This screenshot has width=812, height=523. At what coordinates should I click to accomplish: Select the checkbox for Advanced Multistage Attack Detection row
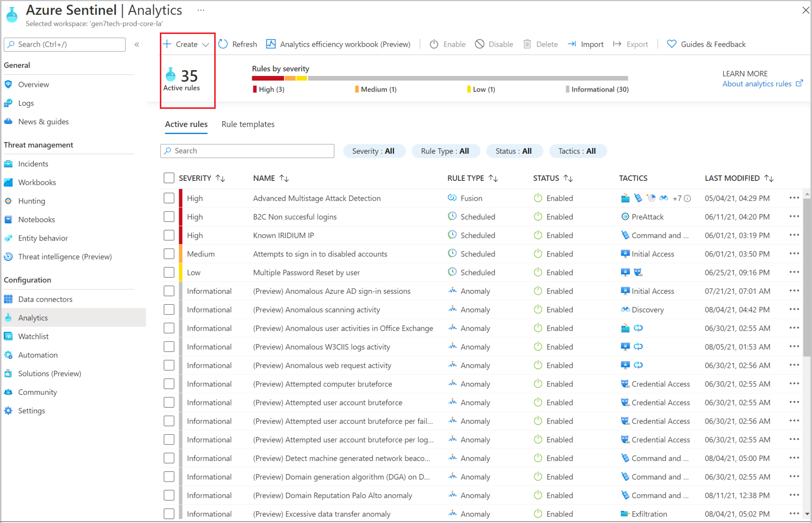point(168,198)
